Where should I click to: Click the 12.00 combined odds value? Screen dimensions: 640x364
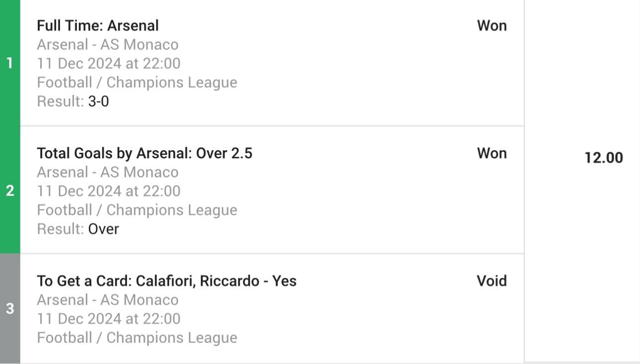point(604,158)
